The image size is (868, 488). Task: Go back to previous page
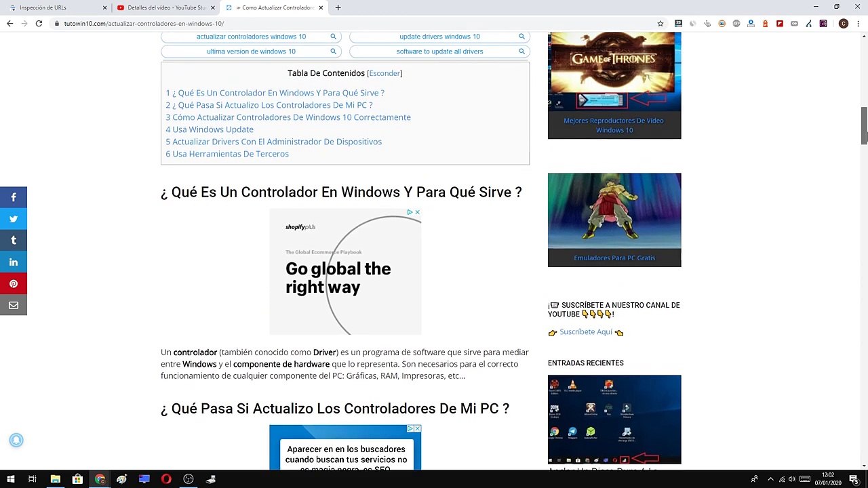coord(9,23)
